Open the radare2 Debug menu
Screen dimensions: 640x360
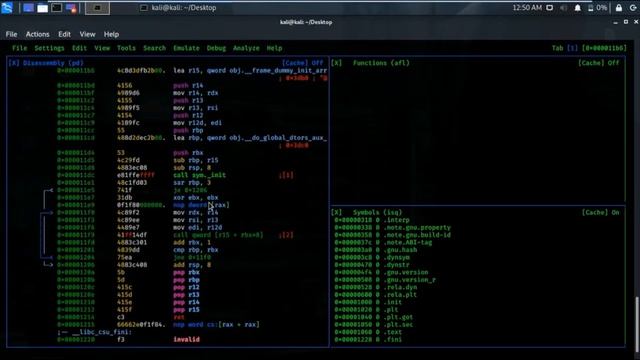click(216, 48)
